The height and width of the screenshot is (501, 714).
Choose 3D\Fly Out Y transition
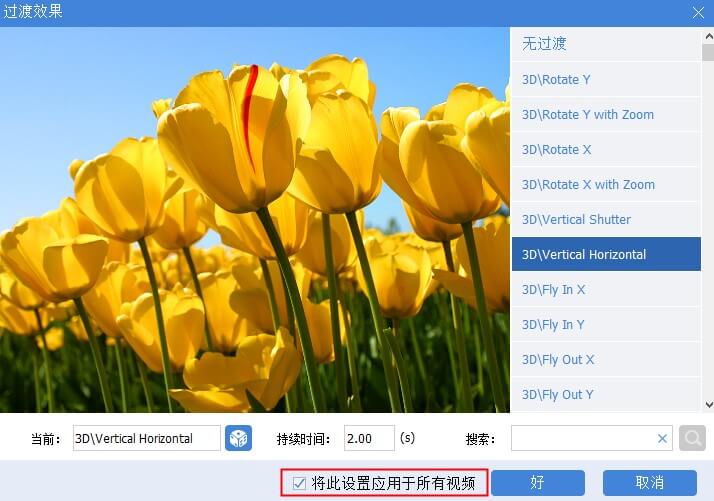click(x=606, y=394)
